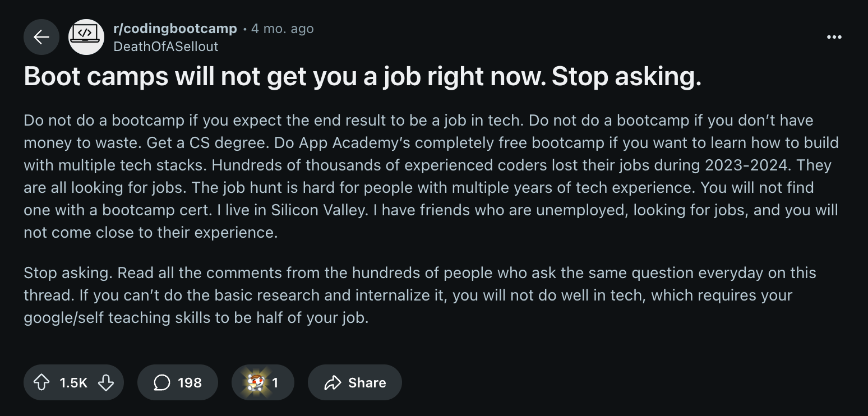Open DeathOfASellout user profile

click(166, 47)
